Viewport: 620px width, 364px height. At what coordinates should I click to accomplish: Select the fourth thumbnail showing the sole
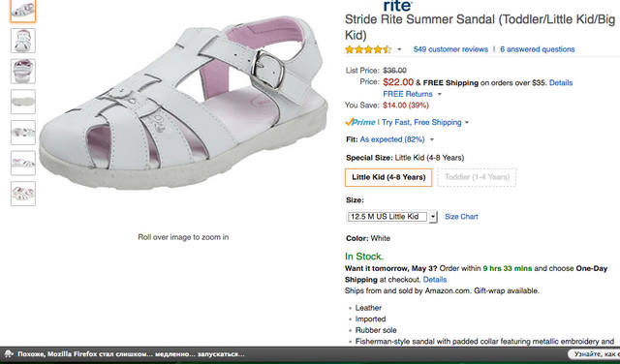click(23, 102)
